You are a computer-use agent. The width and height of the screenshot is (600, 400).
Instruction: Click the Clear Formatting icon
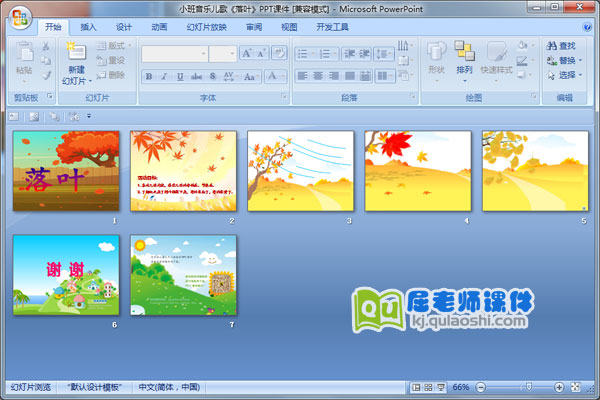pos(279,53)
